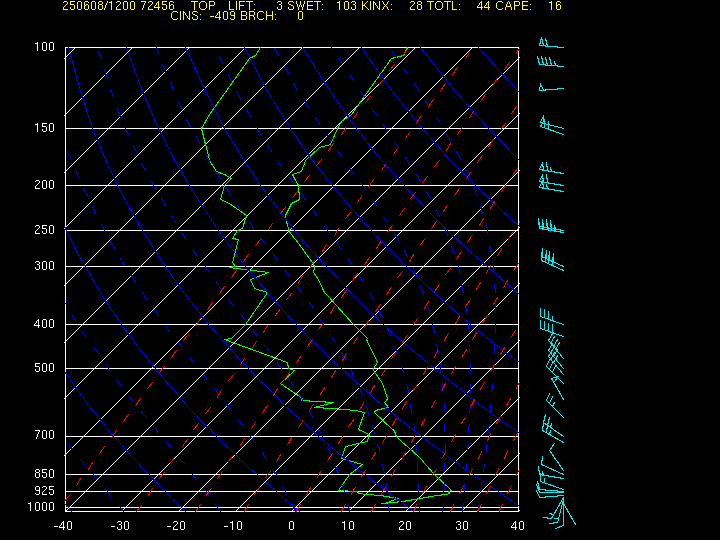Click the 100 pressure level label
The height and width of the screenshot is (540, 720).
point(45,47)
